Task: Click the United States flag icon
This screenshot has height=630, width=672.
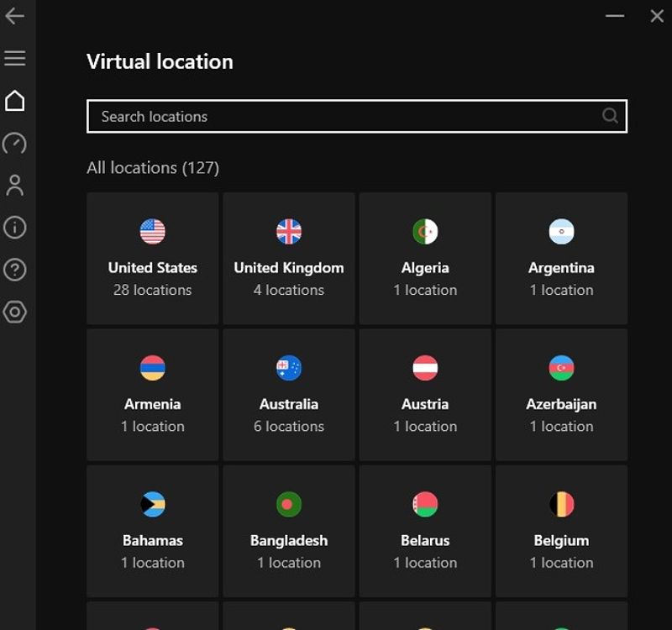Action: pos(153,232)
